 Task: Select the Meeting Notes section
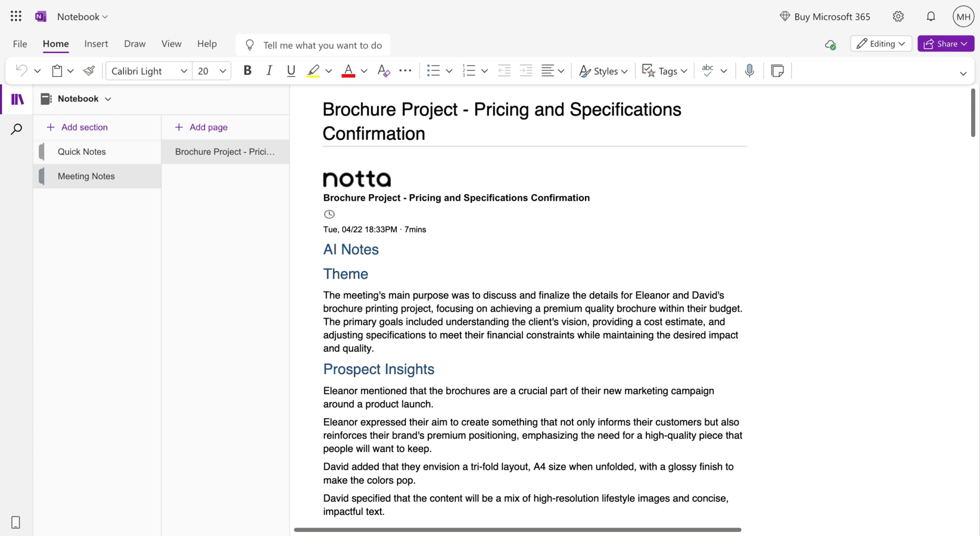(97, 176)
